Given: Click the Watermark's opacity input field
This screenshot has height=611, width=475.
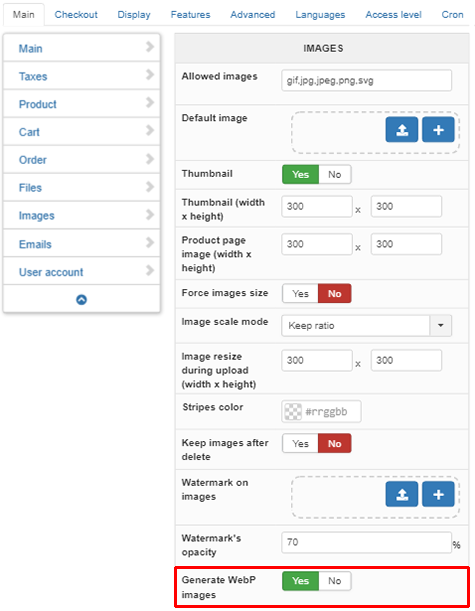Looking at the screenshot, I should (366, 542).
